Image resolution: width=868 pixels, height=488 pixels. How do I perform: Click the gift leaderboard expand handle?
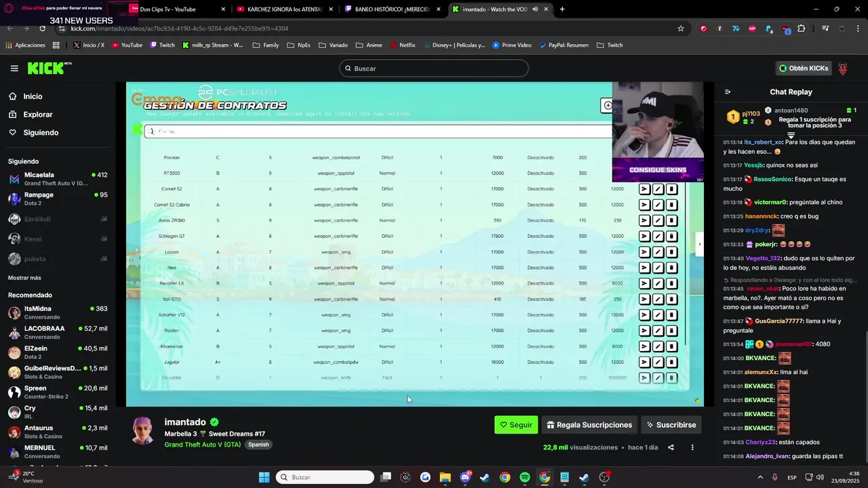[791, 136]
